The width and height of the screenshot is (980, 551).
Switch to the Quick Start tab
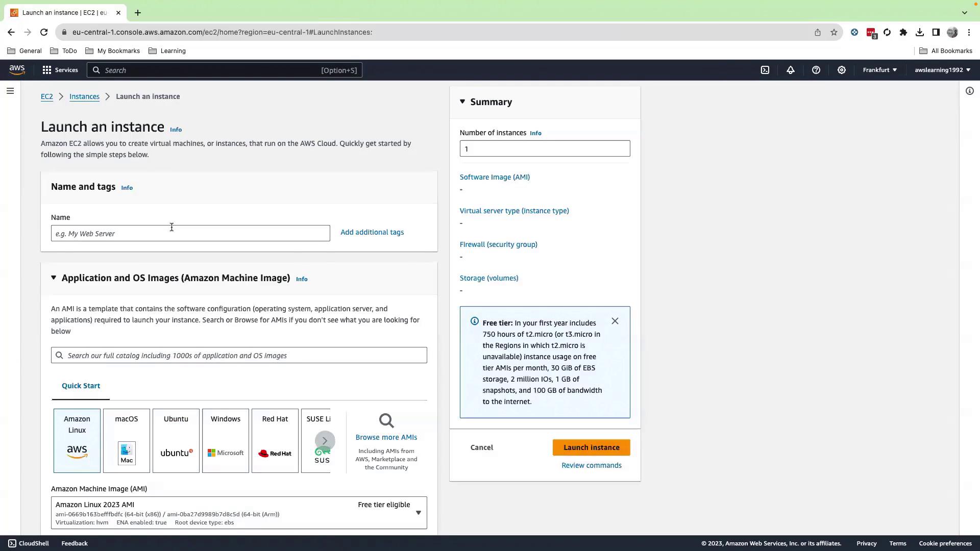pos(81,386)
